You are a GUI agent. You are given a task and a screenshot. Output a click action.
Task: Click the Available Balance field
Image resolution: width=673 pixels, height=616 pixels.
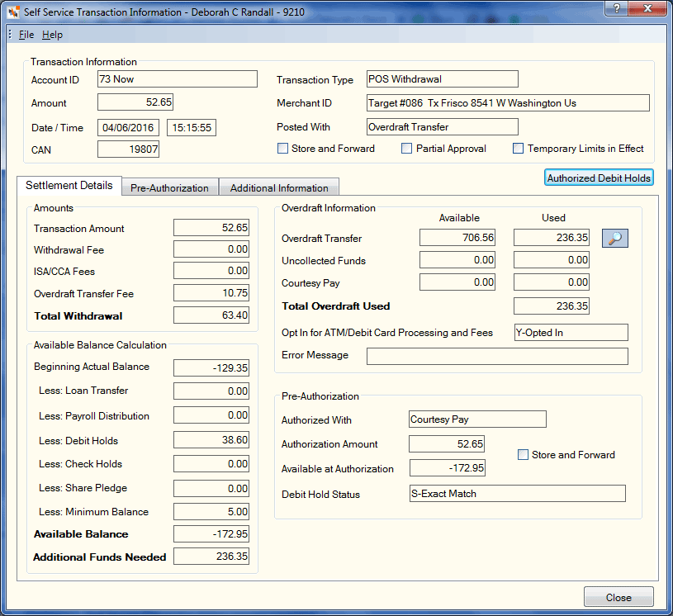point(211,534)
